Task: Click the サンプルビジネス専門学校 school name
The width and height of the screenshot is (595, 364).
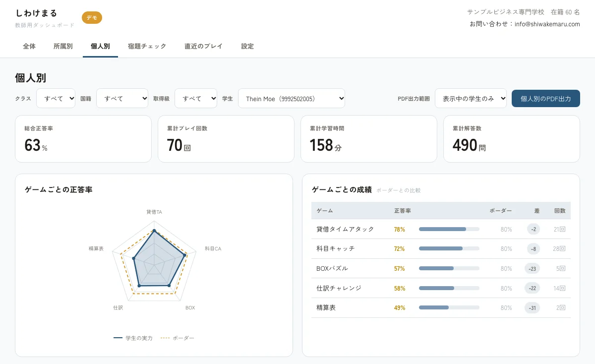Action: [506, 11]
